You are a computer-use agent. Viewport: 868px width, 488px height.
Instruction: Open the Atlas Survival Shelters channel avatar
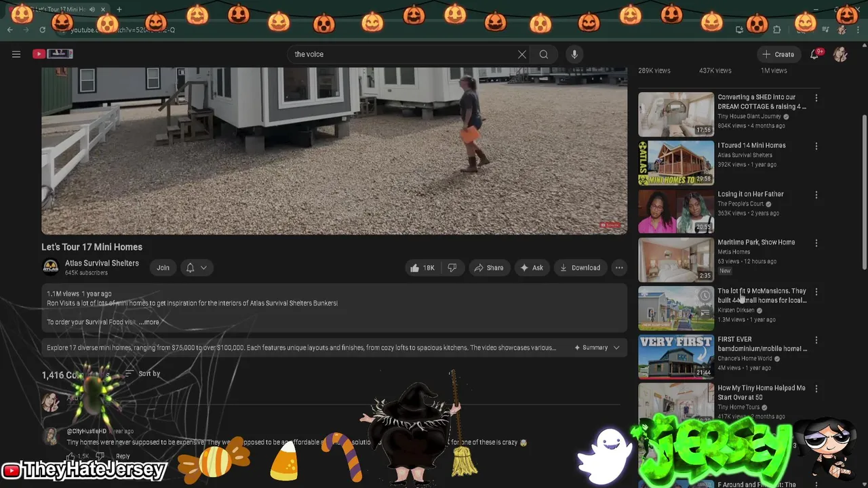pyautogui.click(x=51, y=267)
